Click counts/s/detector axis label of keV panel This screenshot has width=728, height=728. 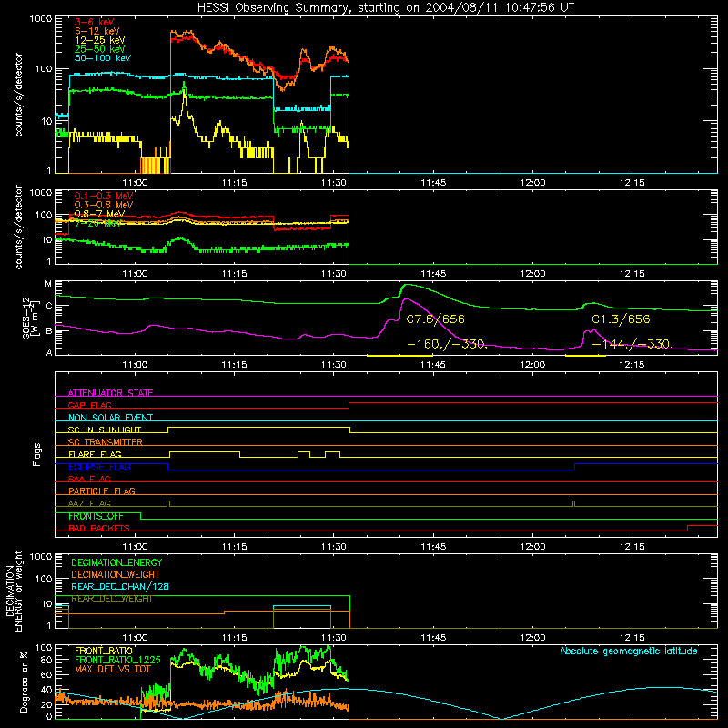pos(18,95)
